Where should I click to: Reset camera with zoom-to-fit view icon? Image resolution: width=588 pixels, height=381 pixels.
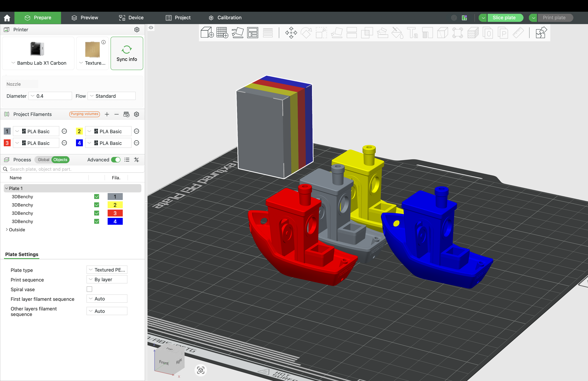[201, 370]
